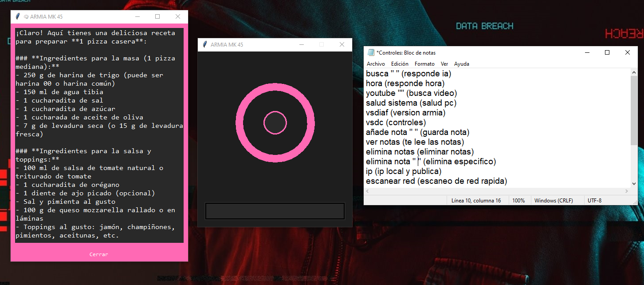Click the Notepad icon in the Controles title bar
The height and width of the screenshot is (285, 644).
coord(371,52)
